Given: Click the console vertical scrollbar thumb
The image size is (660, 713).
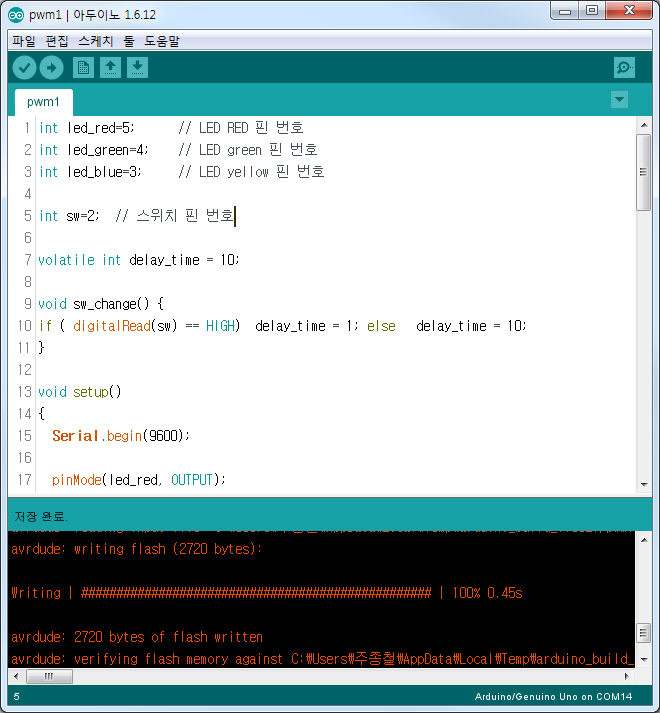Looking at the screenshot, I should pos(644,633).
